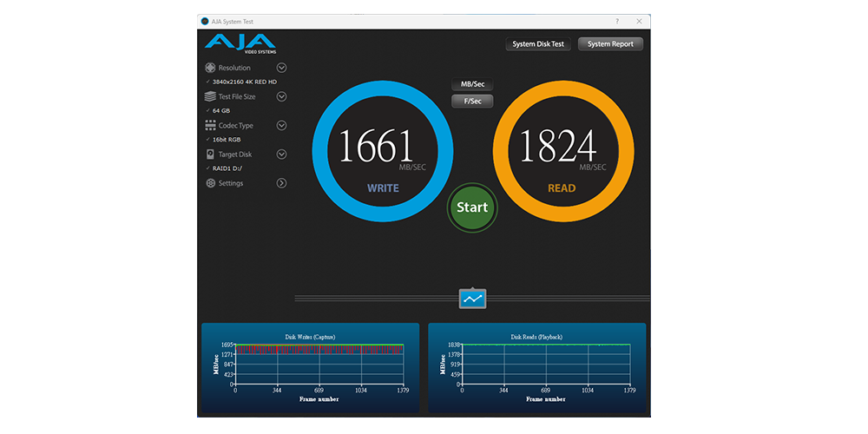
Task: Expand the Resolution dropdown arrow
Action: pos(281,68)
